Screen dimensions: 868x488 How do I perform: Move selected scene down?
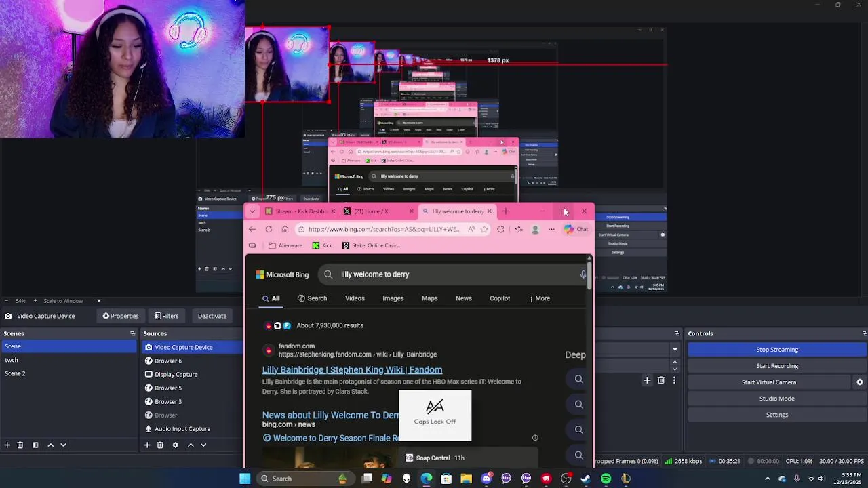(63, 445)
